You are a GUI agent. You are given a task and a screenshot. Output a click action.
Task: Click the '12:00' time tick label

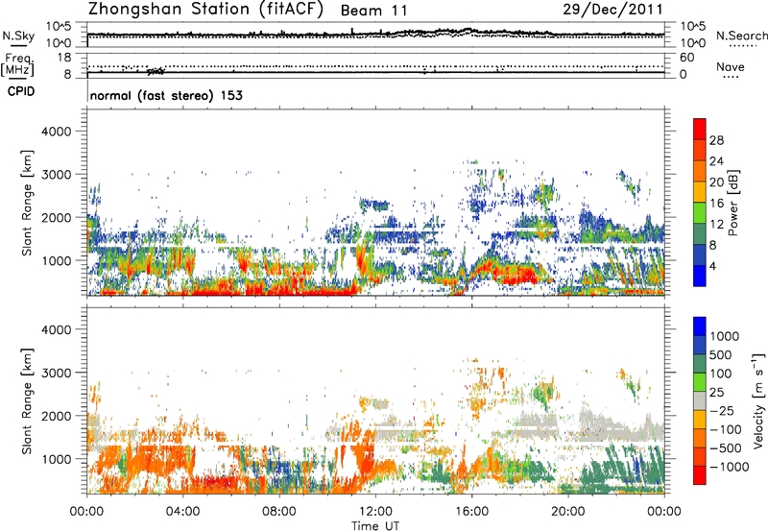375,512
